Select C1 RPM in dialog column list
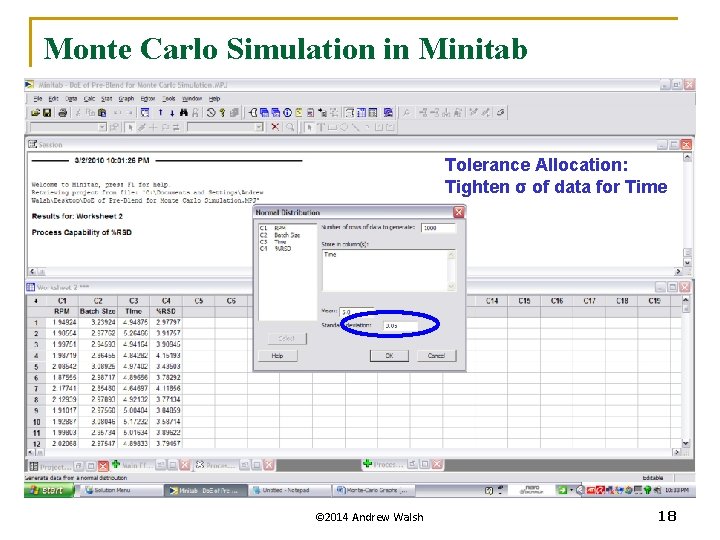720x540 pixels. [287, 228]
